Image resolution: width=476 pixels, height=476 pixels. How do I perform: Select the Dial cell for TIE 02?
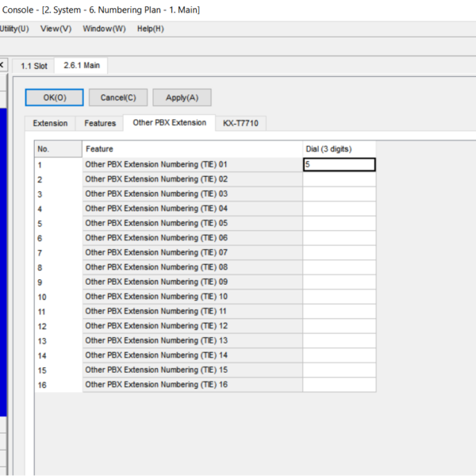pyautogui.click(x=339, y=179)
